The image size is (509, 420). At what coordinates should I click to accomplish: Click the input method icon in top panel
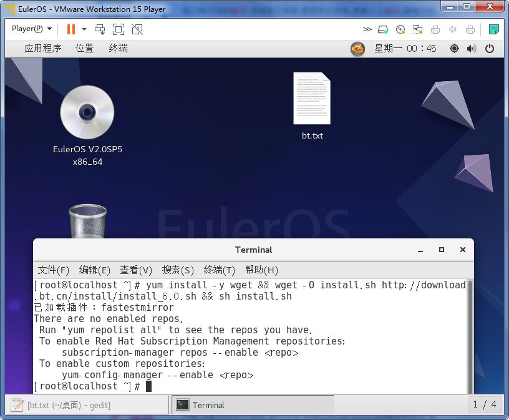point(357,49)
